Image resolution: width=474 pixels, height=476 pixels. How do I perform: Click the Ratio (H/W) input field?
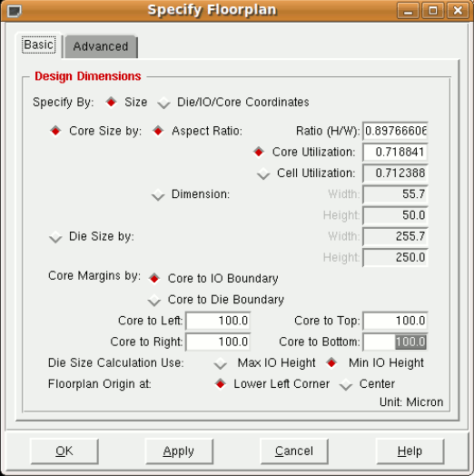click(x=395, y=131)
